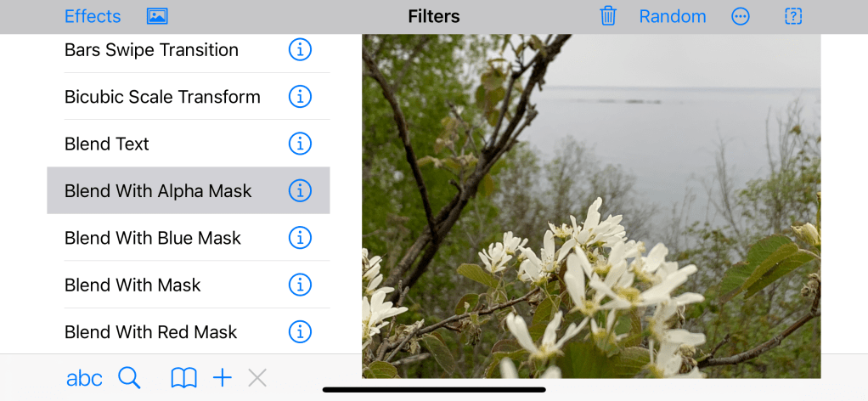Tap the grey X cancel icon
This screenshot has width=868, height=401.
pyautogui.click(x=257, y=379)
